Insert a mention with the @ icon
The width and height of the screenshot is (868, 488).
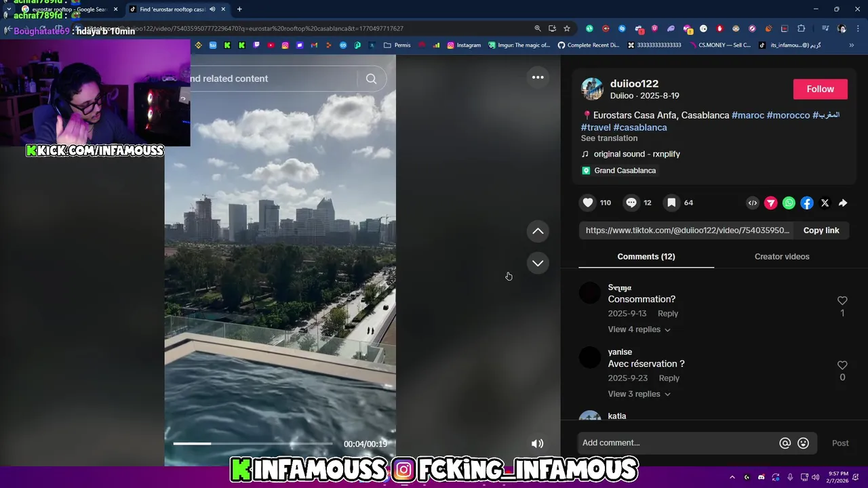click(785, 443)
